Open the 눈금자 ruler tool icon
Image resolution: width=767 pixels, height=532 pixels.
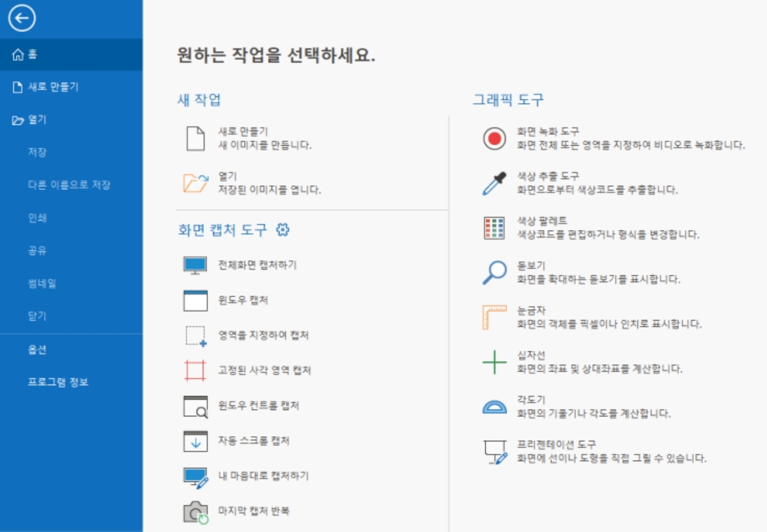coord(494,317)
